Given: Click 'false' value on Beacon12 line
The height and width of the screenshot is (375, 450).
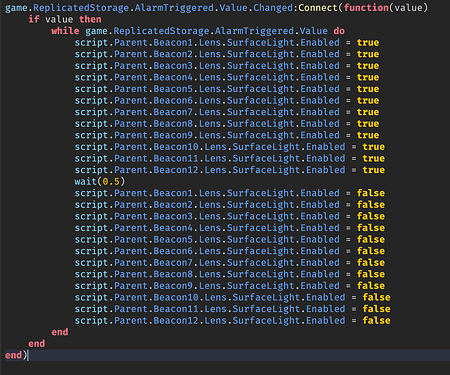Looking at the screenshot, I should coord(376,321).
